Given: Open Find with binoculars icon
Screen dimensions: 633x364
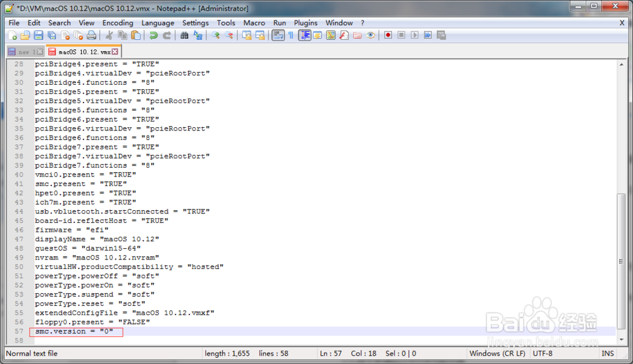Looking at the screenshot, I should point(184,35).
